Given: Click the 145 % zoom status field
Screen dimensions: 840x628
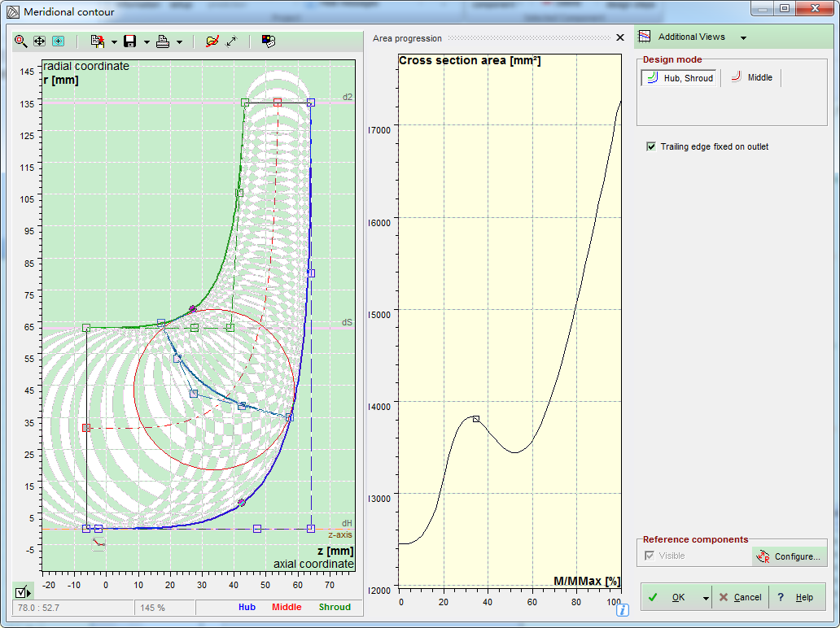Looking at the screenshot, I should point(165,608).
